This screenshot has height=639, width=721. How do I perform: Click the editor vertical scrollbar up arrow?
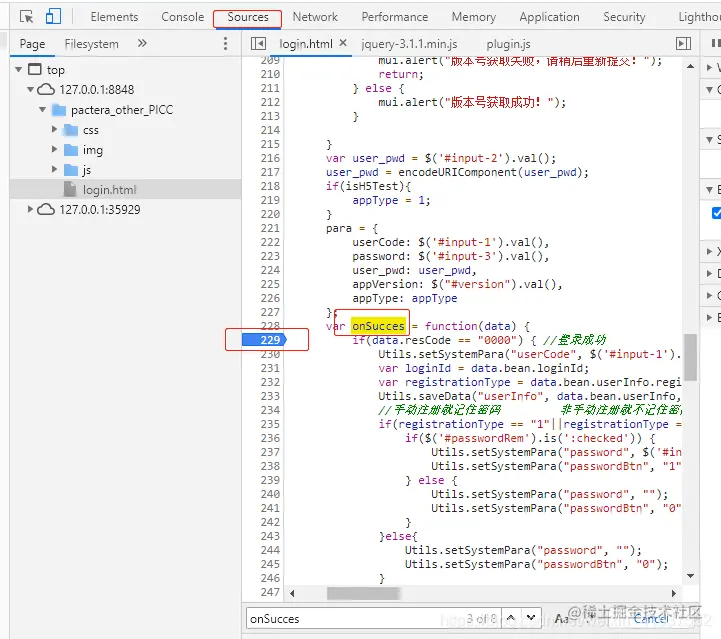(690, 67)
